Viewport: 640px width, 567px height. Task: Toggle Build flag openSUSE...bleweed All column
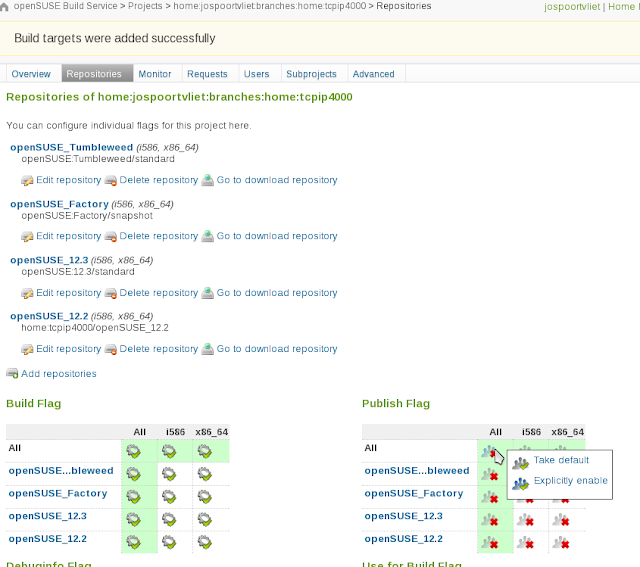point(133,474)
